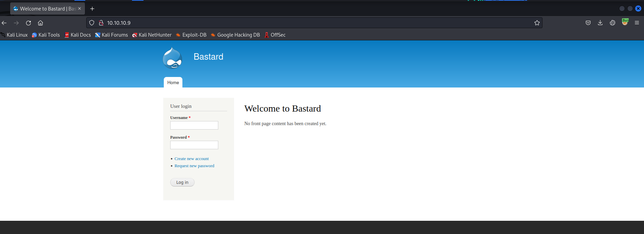Open a new browser tab

coord(92,8)
